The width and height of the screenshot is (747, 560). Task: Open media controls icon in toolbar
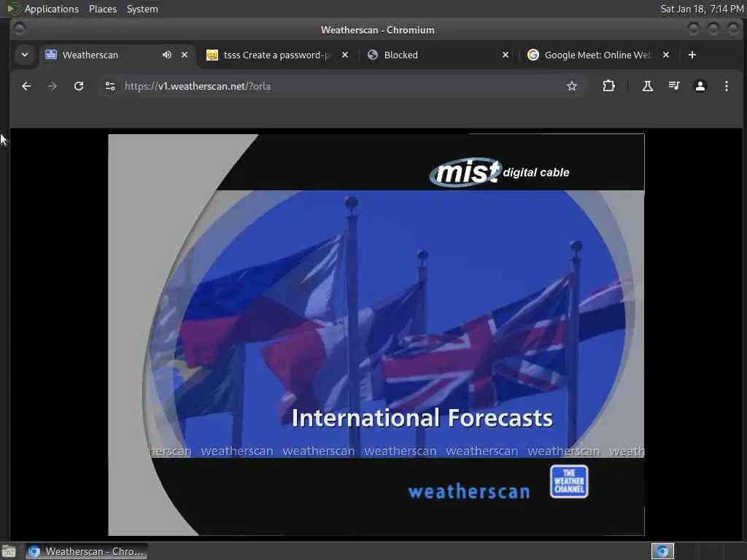tap(673, 86)
